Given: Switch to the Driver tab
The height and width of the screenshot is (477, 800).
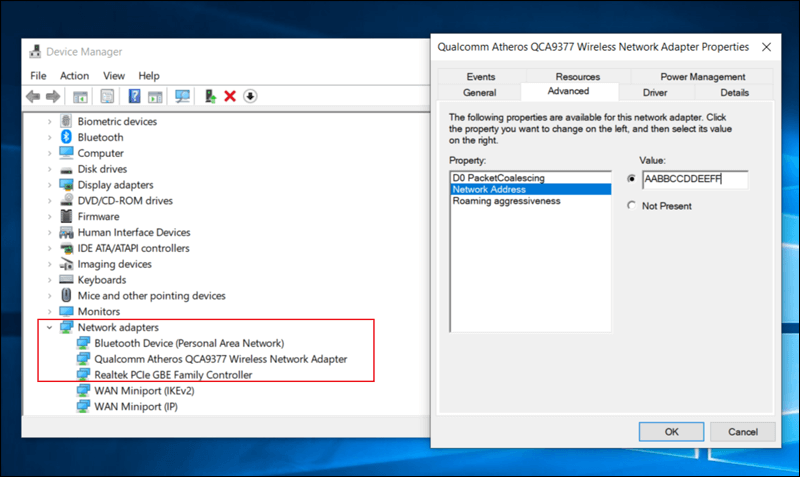Looking at the screenshot, I should pyautogui.click(x=655, y=92).
